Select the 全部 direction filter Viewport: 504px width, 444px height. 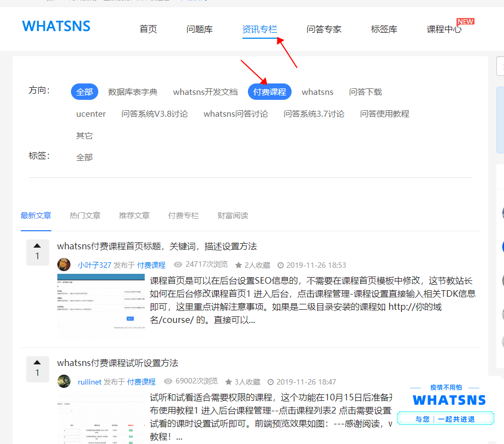tap(84, 92)
